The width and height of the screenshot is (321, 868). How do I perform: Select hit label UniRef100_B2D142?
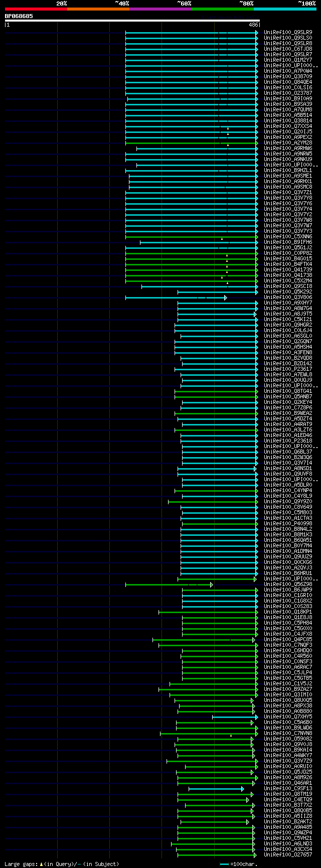(x=288, y=364)
